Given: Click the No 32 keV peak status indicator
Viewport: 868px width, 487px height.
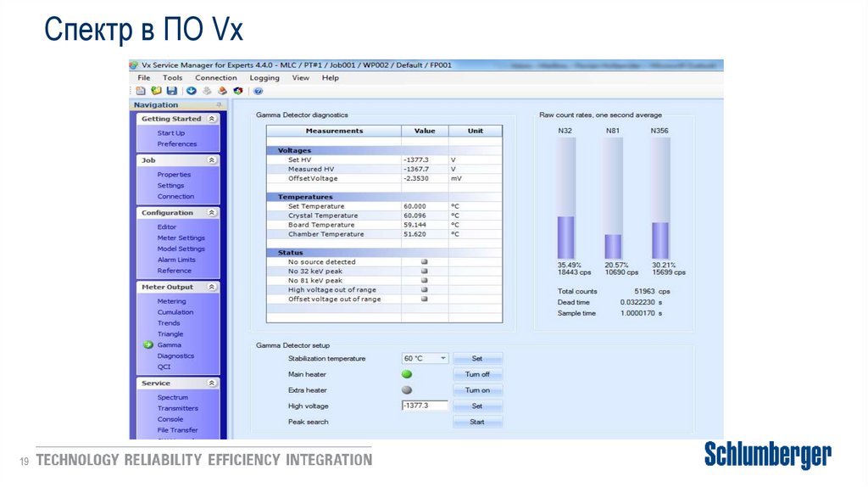Looking at the screenshot, I should 425,271.
